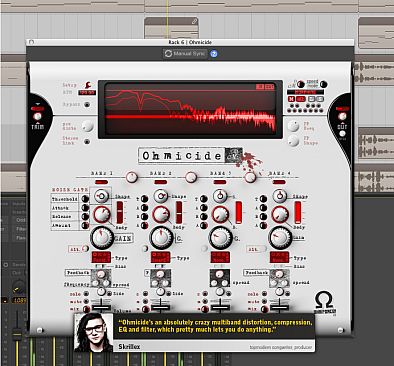Viewport: 394px width, 366px height.
Task: Click Band 1 mix knob
Action: [86, 309]
